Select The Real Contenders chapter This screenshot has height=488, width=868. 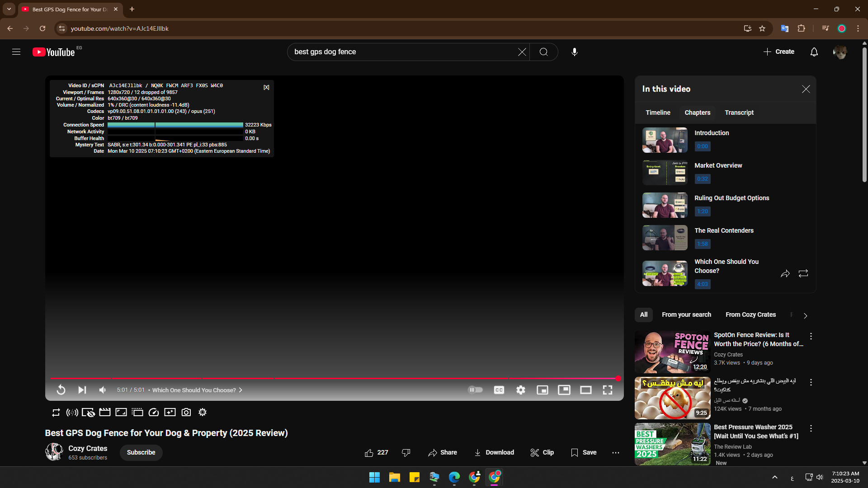click(x=725, y=238)
